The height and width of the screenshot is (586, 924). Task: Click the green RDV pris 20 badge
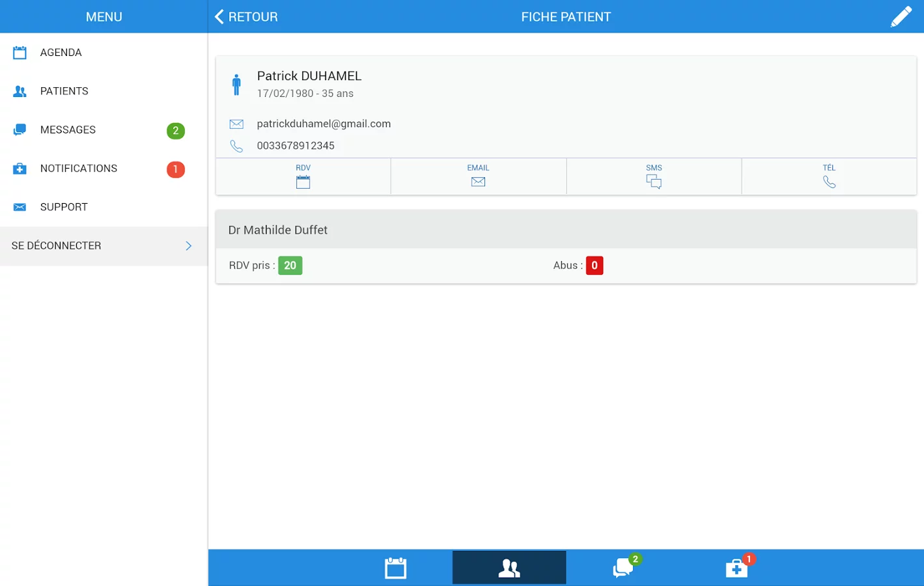click(x=290, y=265)
